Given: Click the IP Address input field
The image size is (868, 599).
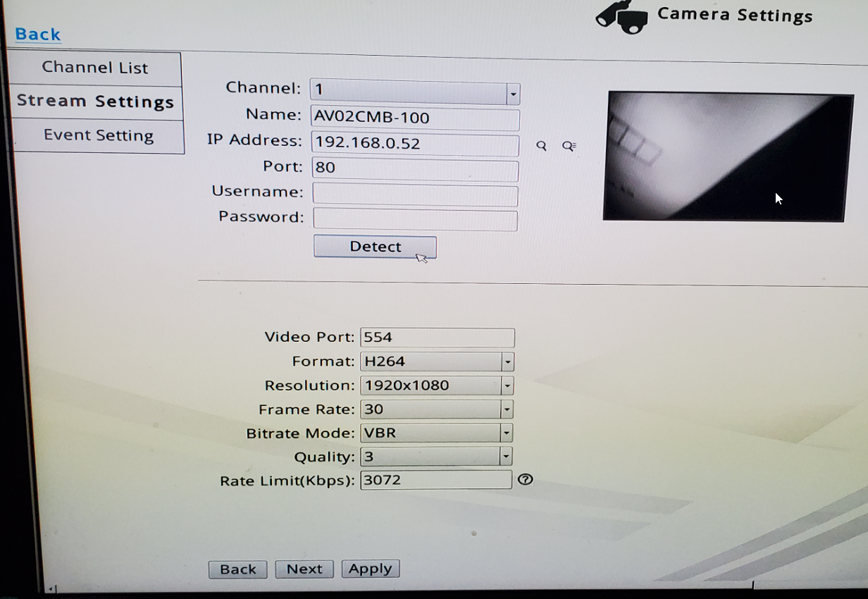Looking at the screenshot, I should tap(416, 144).
